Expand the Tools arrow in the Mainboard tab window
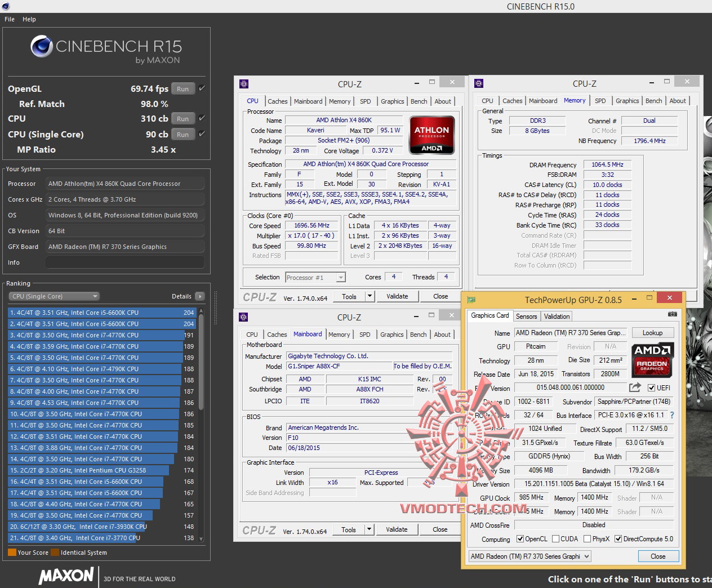712x588 pixels. coord(369,529)
